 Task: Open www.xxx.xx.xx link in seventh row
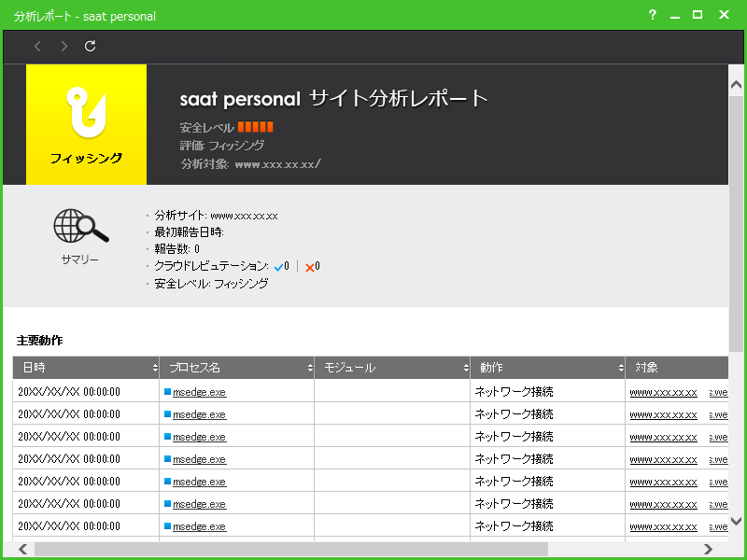click(663, 527)
